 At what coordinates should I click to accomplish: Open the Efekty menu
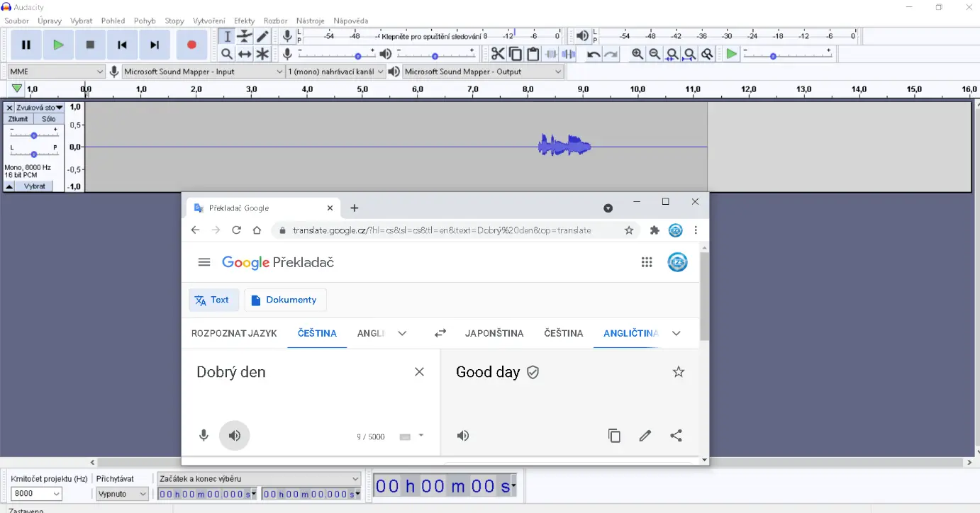click(245, 21)
